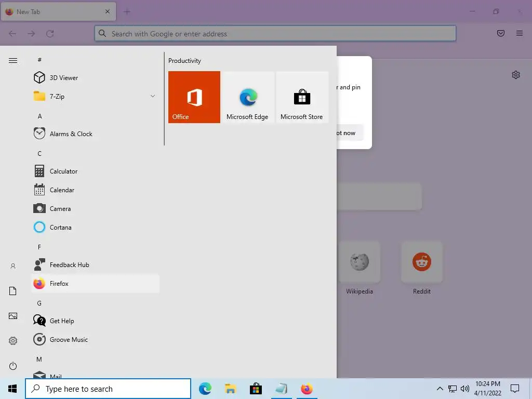The width and height of the screenshot is (532, 399).
Task: Click the Firefox address bar
Action: (x=275, y=34)
